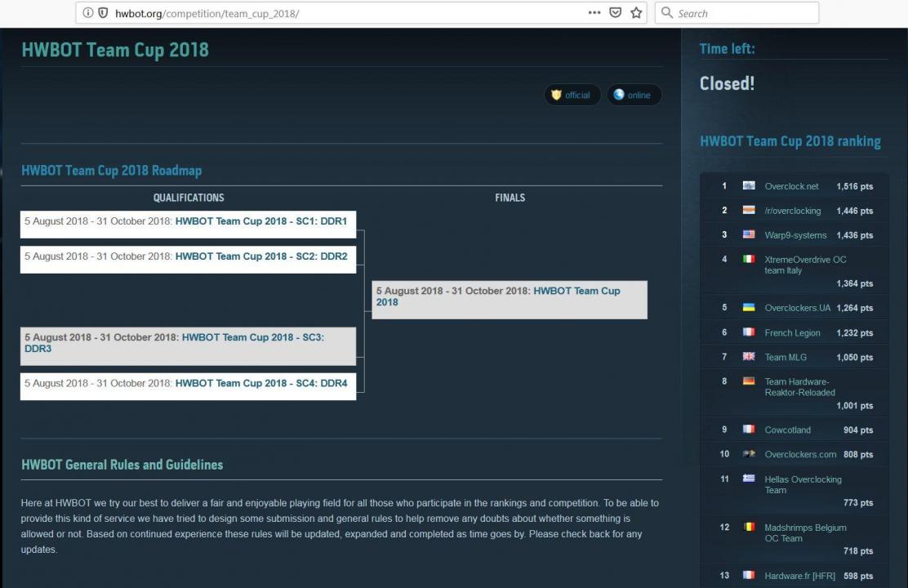The image size is (908, 588).
Task: Click German flag next to Team Hardware-Reaktor
Action: [x=749, y=381]
